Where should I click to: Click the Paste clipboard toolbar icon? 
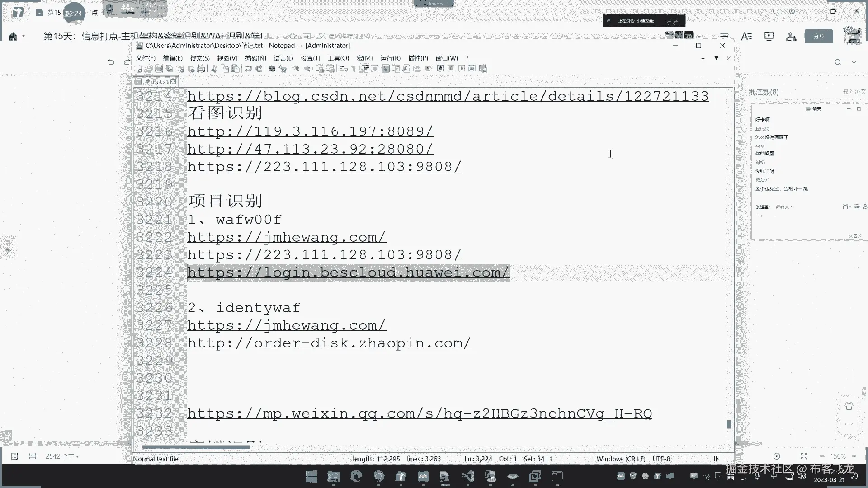(x=235, y=69)
